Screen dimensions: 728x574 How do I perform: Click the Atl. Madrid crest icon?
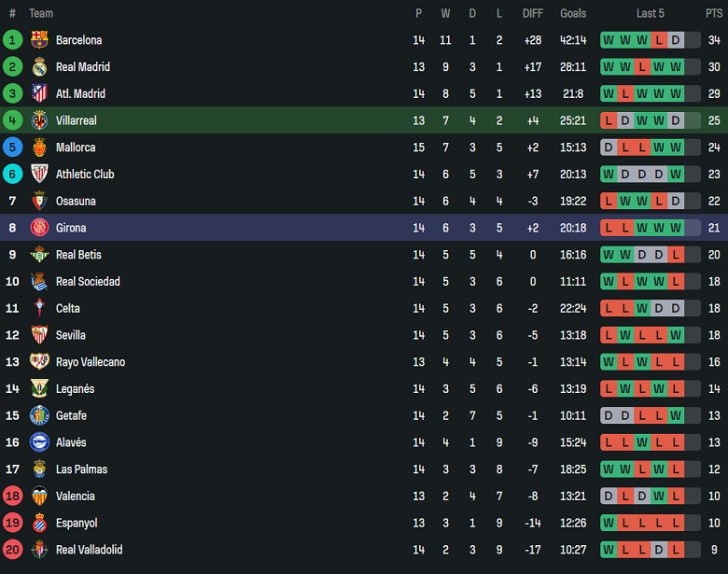tap(39, 93)
